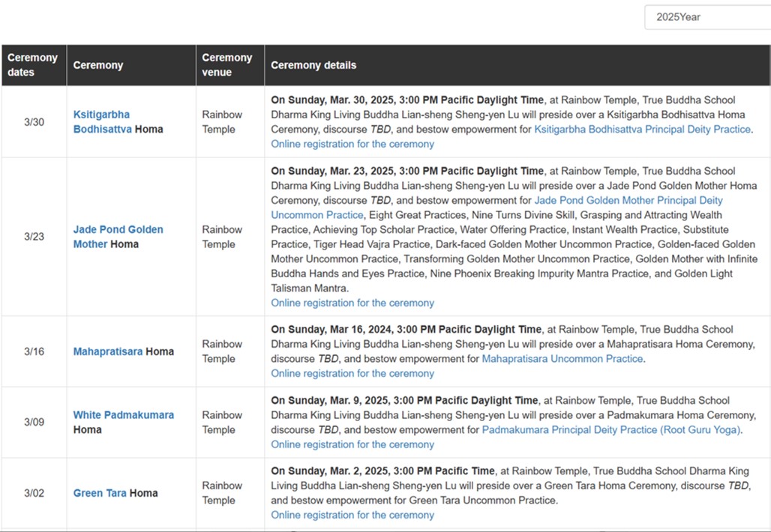Open Mahapratisara Uncommon Practice link
The image size is (771, 532).
click(x=562, y=359)
